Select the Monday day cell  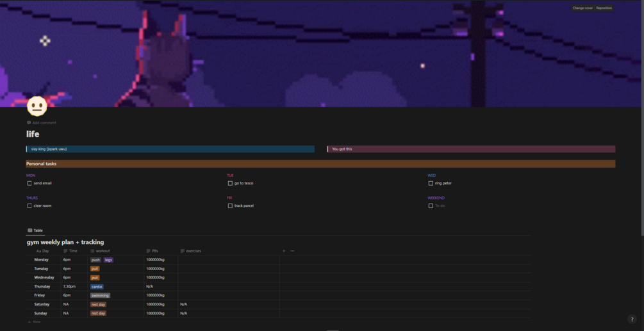coord(44,260)
